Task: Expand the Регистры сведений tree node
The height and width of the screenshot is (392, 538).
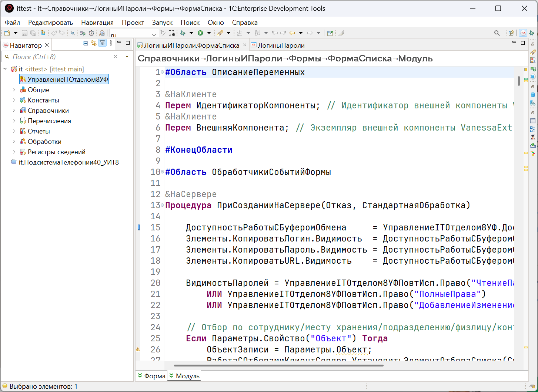Action: pyautogui.click(x=14, y=152)
